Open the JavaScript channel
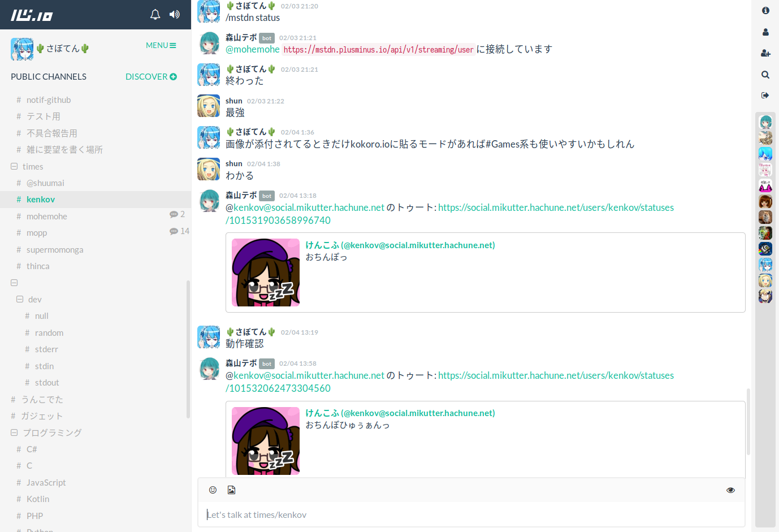 [46, 483]
